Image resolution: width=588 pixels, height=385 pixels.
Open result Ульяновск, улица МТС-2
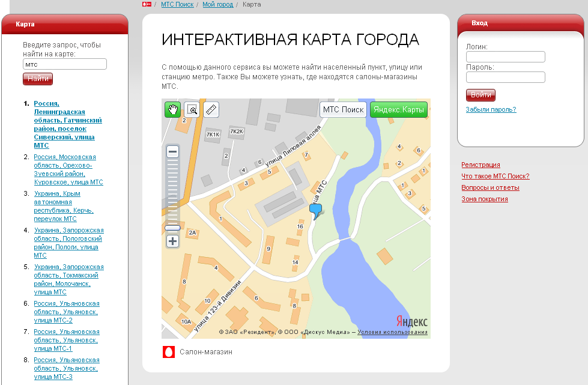coord(67,312)
